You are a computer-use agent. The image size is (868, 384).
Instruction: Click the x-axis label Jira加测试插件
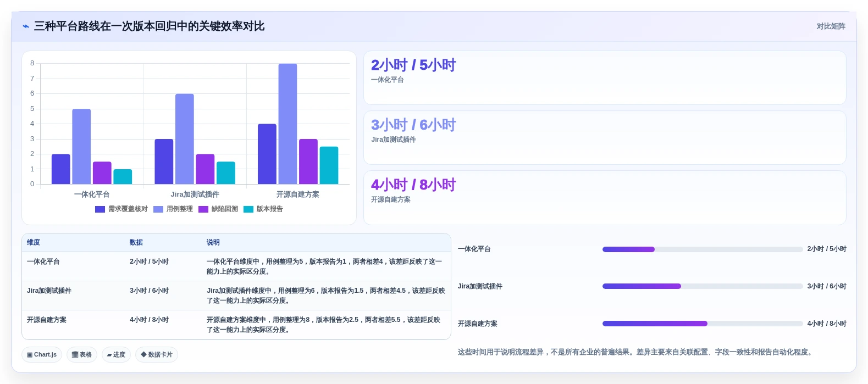[x=195, y=194]
